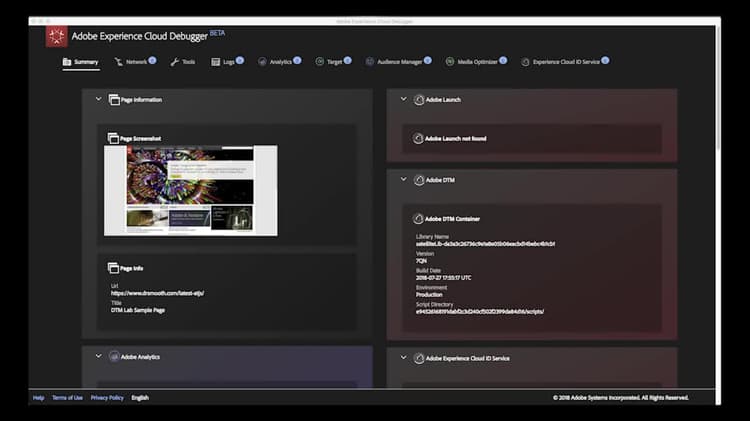Open the Terms of Use link
This screenshot has height=421, width=750.
click(x=67, y=398)
